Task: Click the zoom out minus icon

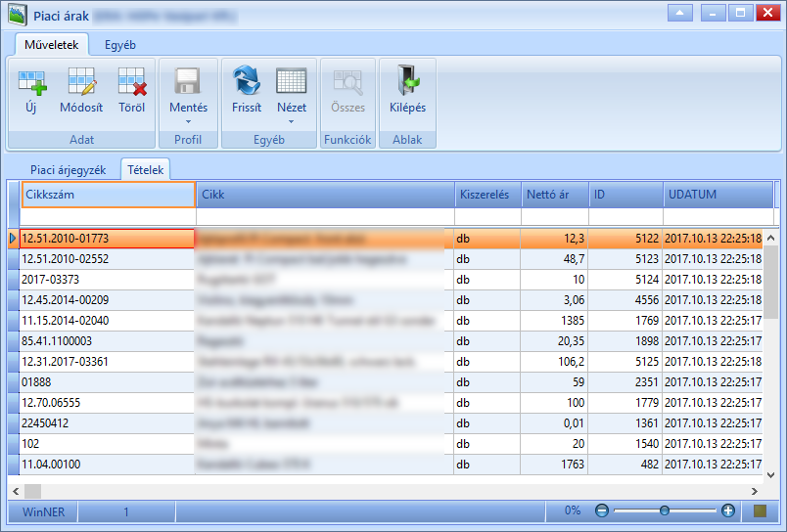Action: 602,510
